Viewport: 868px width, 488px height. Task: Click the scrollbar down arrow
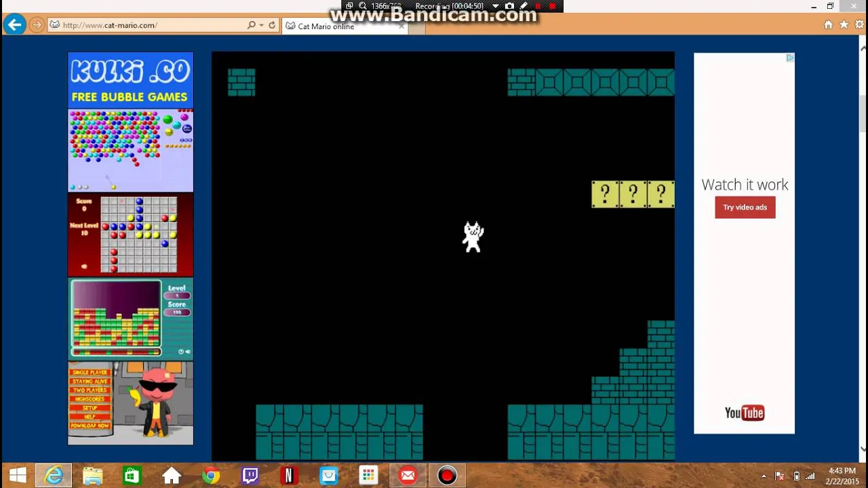point(863,449)
